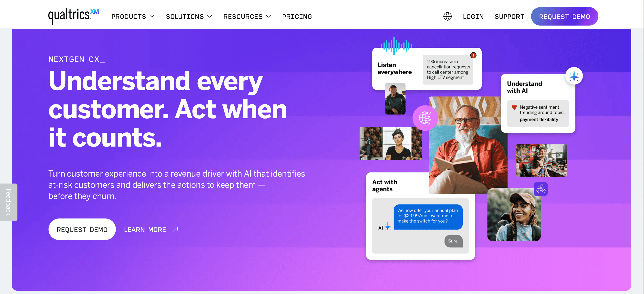Expand the Products dropdown menu

pyautogui.click(x=133, y=17)
